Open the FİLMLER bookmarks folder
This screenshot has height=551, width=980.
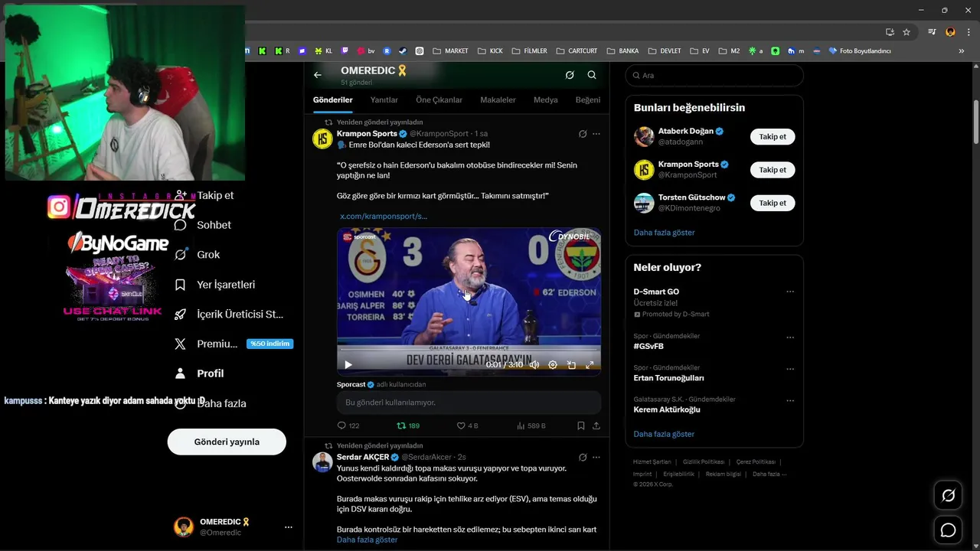tap(529, 51)
